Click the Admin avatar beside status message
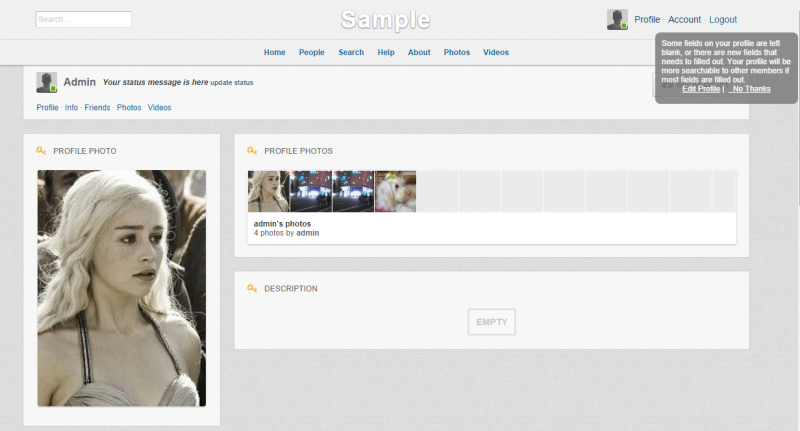 [46, 83]
